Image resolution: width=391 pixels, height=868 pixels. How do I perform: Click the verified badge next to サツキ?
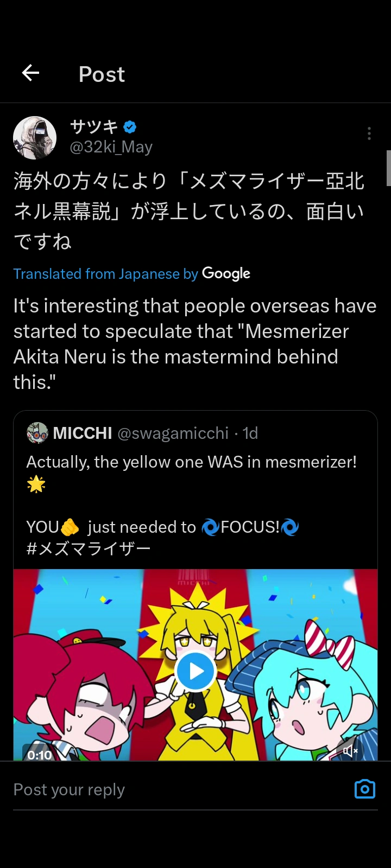pyautogui.click(x=129, y=126)
